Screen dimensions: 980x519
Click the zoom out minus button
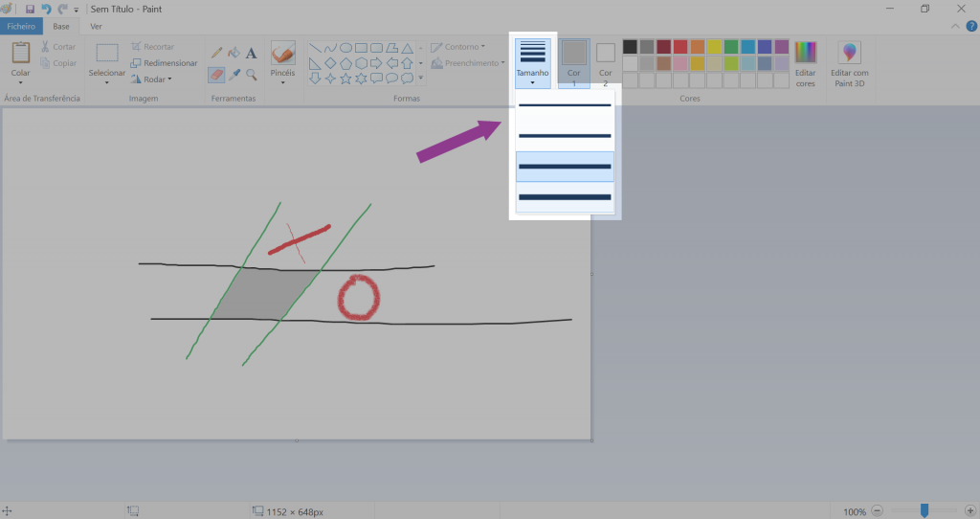point(878,511)
